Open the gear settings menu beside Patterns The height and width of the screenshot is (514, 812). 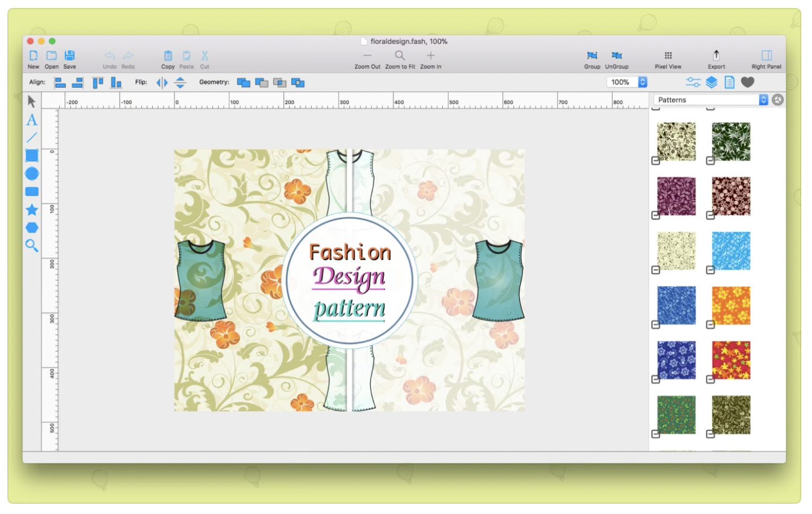pyautogui.click(x=777, y=100)
